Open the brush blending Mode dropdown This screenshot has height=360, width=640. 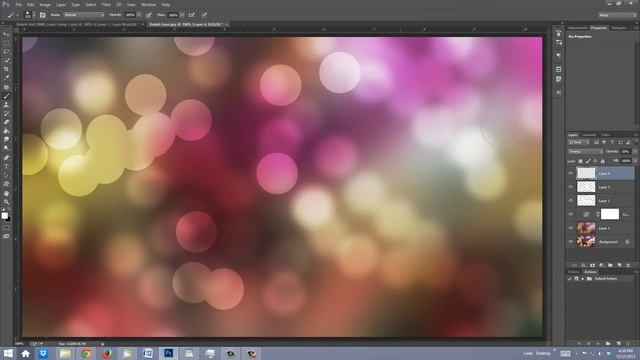[x=84, y=15]
